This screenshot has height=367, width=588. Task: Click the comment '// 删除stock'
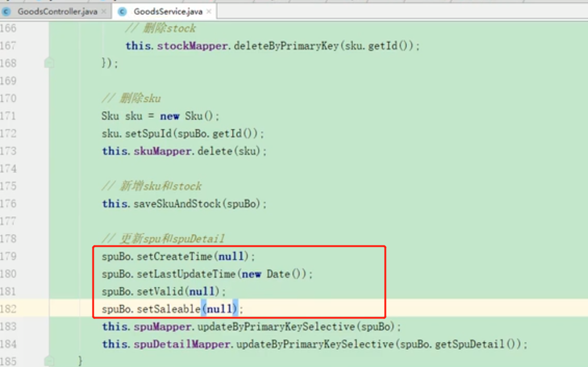160,28
